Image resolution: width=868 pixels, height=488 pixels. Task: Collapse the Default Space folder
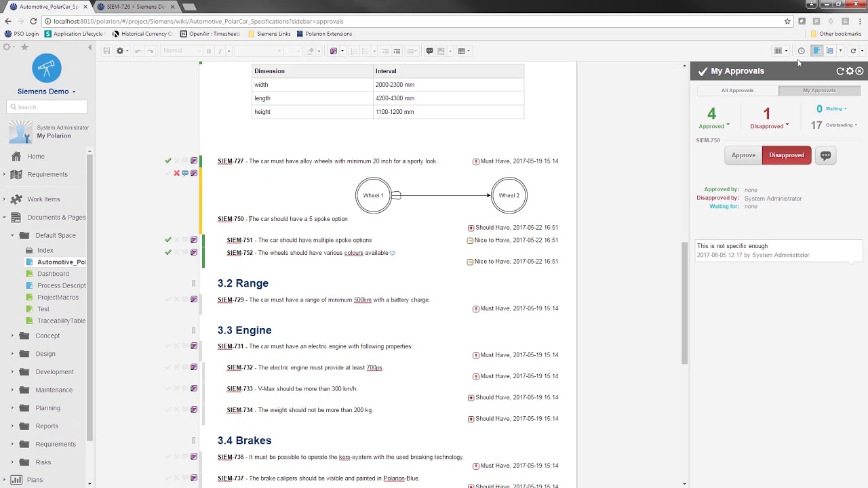click(12, 236)
